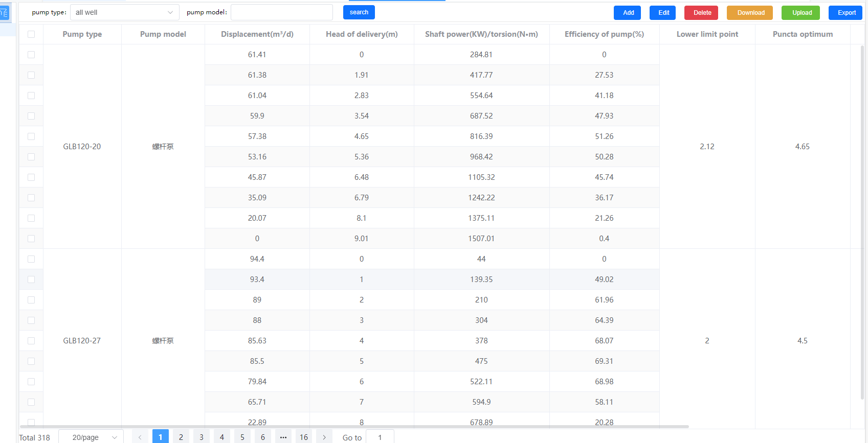This screenshot has height=443, width=868.
Task: Select the GLB120-20 pump type cell
Action: (82, 147)
